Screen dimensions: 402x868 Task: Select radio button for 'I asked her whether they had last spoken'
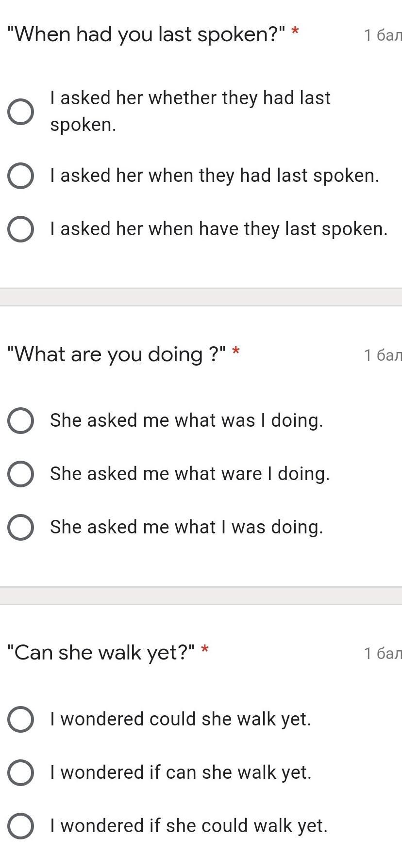21,112
